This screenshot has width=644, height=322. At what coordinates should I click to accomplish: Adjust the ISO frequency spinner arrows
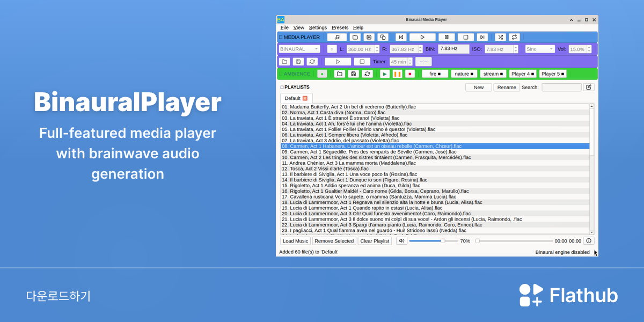click(x=516, y=49)
